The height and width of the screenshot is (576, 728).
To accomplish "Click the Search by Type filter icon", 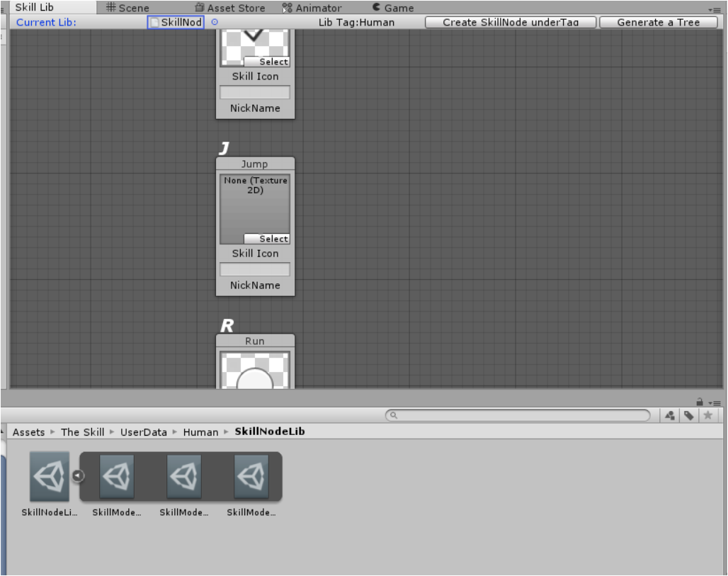I will (669, 415).
